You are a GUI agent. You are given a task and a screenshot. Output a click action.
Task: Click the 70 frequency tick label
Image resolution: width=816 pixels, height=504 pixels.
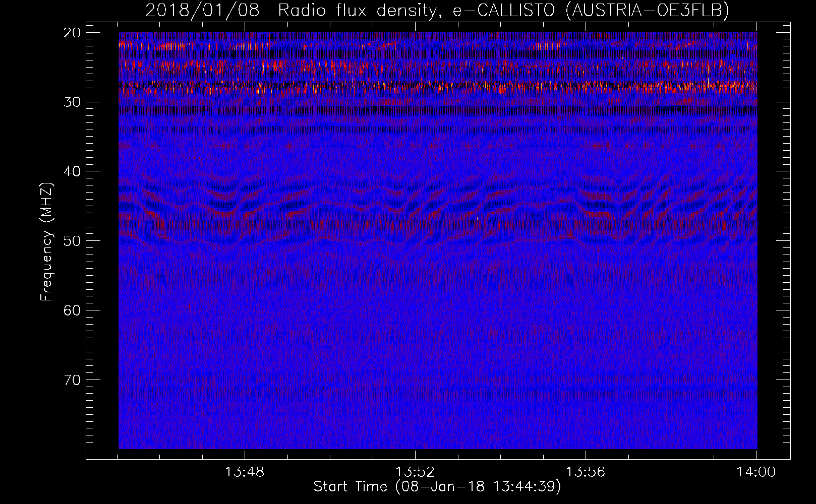[x=73, y=380]
